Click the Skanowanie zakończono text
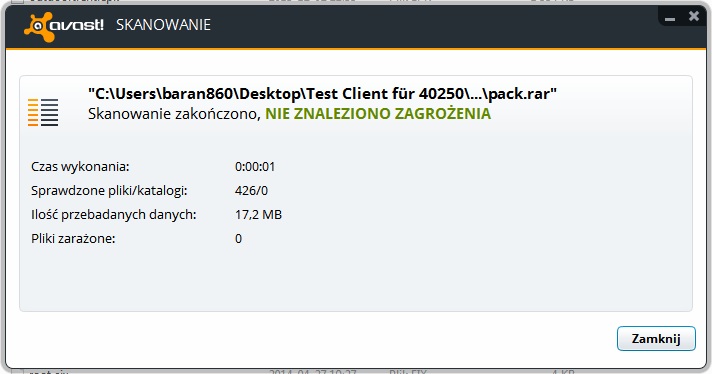 pyautogui.click(x=174, y=113)
